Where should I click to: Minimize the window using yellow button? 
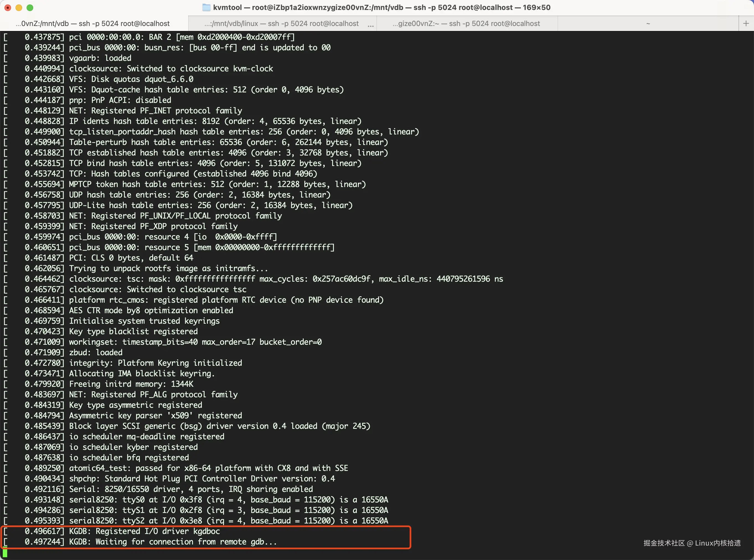(19, 7)
